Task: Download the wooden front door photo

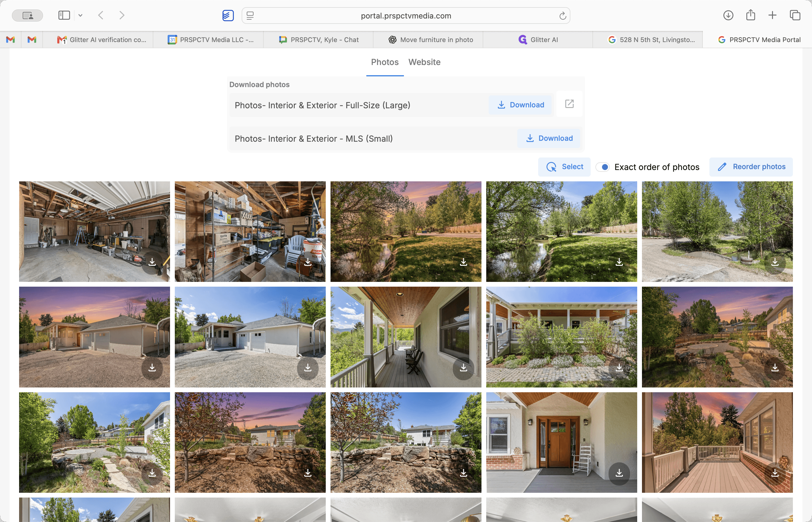Action: coord(619,473)
